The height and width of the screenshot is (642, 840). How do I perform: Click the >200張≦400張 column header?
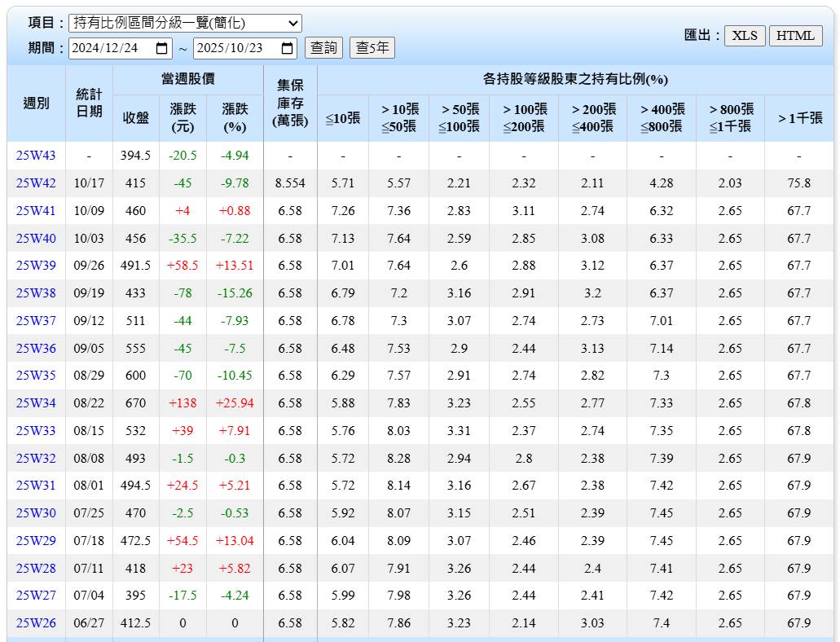point(592,118)
